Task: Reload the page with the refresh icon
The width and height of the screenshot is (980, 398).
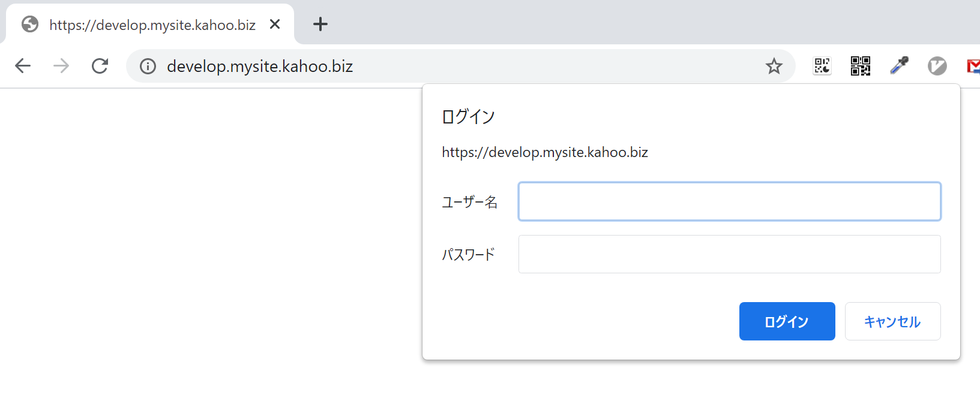Action: tap(100, 66)
